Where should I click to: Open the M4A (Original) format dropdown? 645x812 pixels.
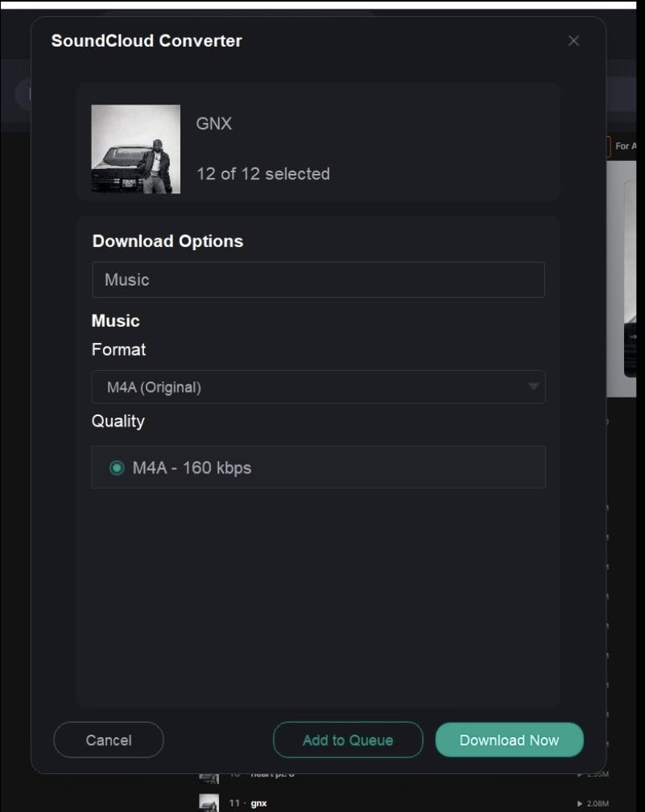(x=318, y=387)
